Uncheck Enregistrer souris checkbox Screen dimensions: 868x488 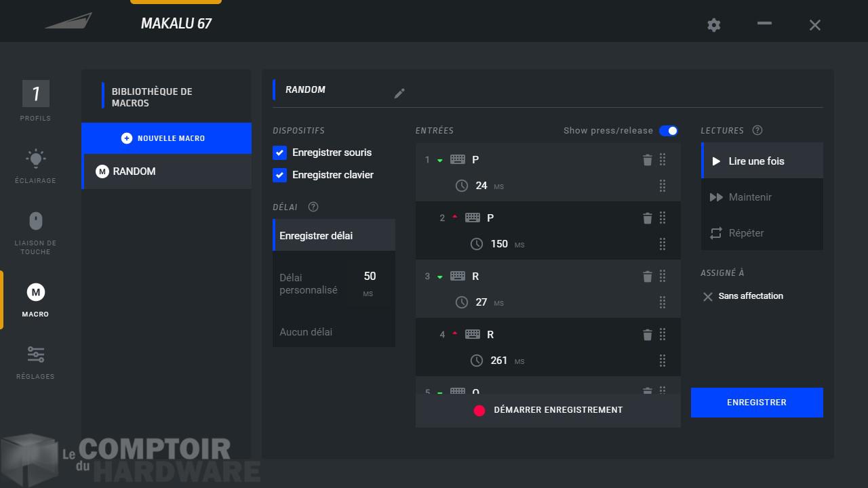(x=279, y=153)
